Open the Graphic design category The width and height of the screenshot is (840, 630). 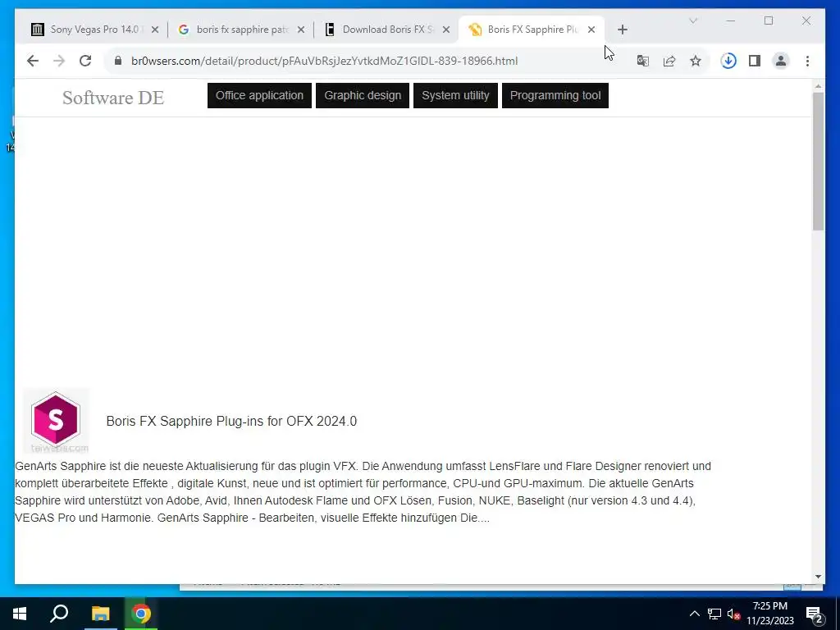tap(362, 95)
